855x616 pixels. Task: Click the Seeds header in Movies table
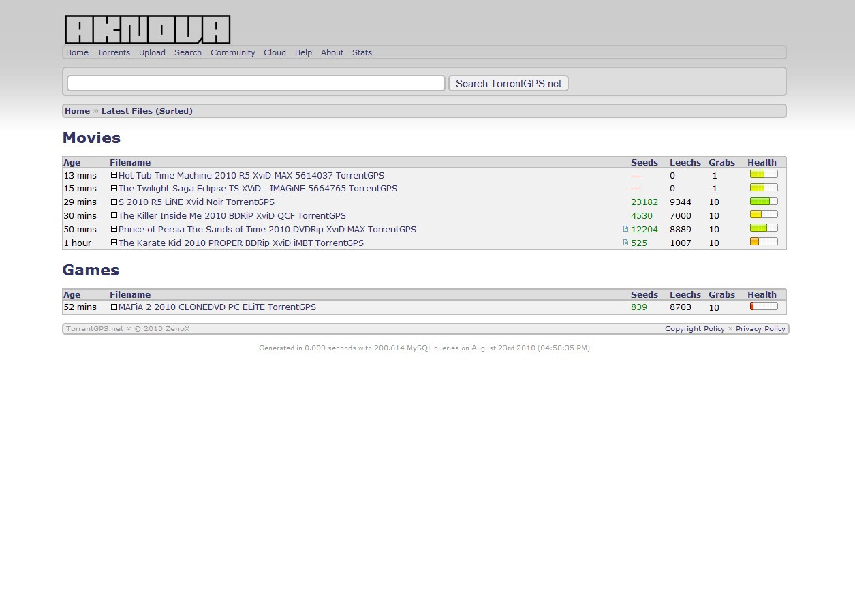pyautogui.click(x=644, y=162)
